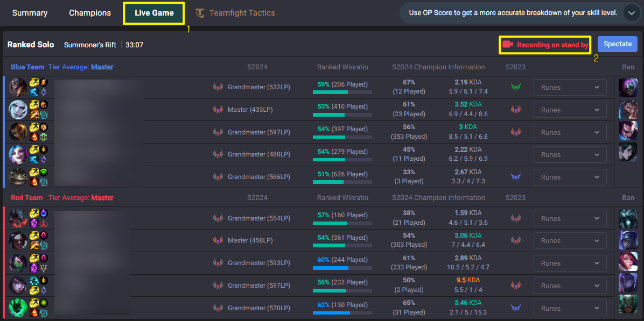This screenshot has height=321, width=644.
Task: Click green S2023 rank emblem in 632LP row
Action: (515, 87)
